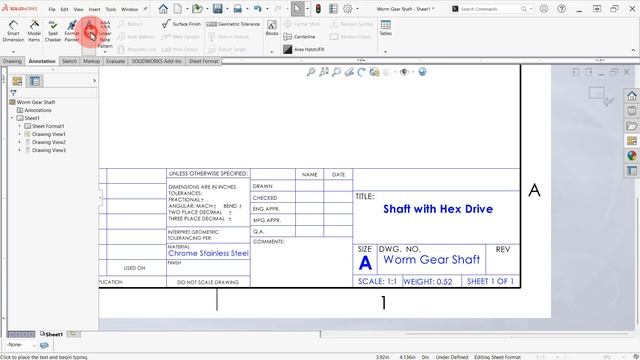
Task: Switch to PropertyManager tab
Action: tap(35, 81)
